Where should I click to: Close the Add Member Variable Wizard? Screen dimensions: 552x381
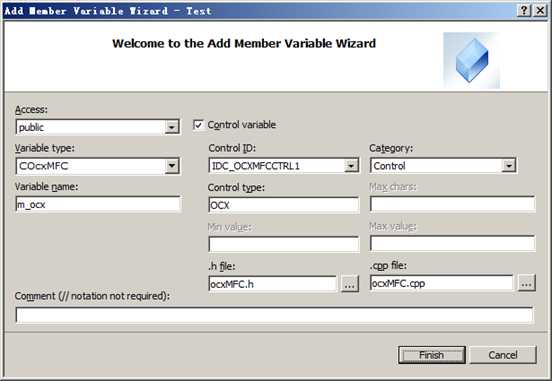click(x=540, y=11)
